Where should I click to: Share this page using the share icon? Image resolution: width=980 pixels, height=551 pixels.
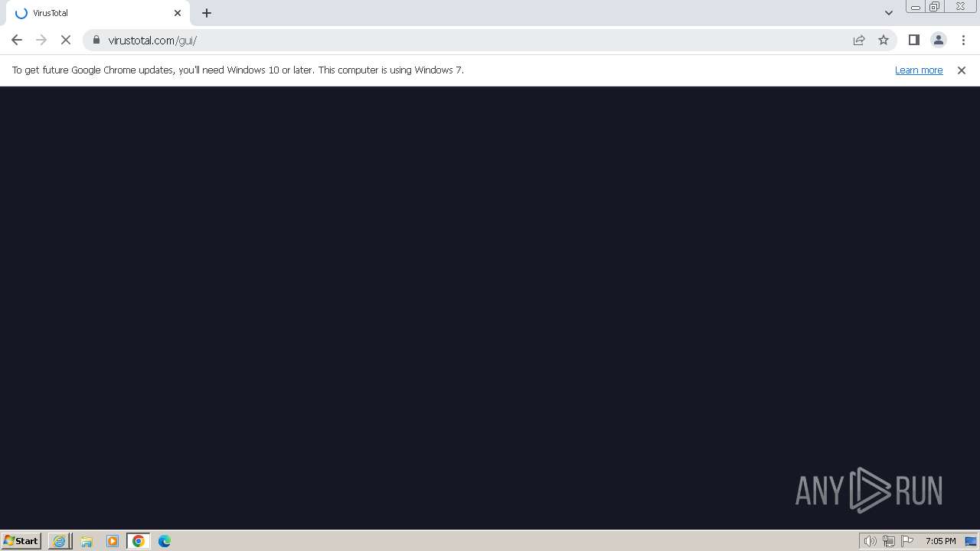point(859,40)
